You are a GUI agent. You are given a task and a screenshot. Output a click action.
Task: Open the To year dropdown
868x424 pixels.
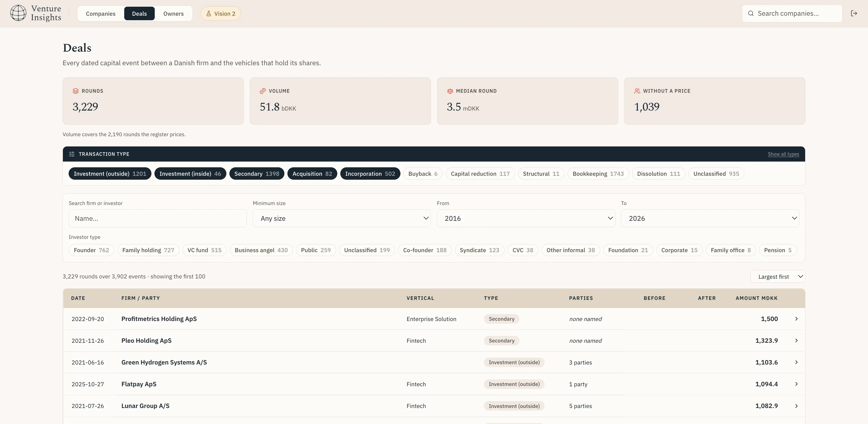coord(710,218)
